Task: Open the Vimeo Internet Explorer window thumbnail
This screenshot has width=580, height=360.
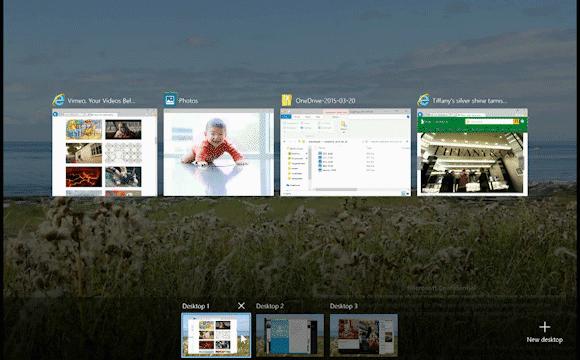Action: tap(105, 152)
